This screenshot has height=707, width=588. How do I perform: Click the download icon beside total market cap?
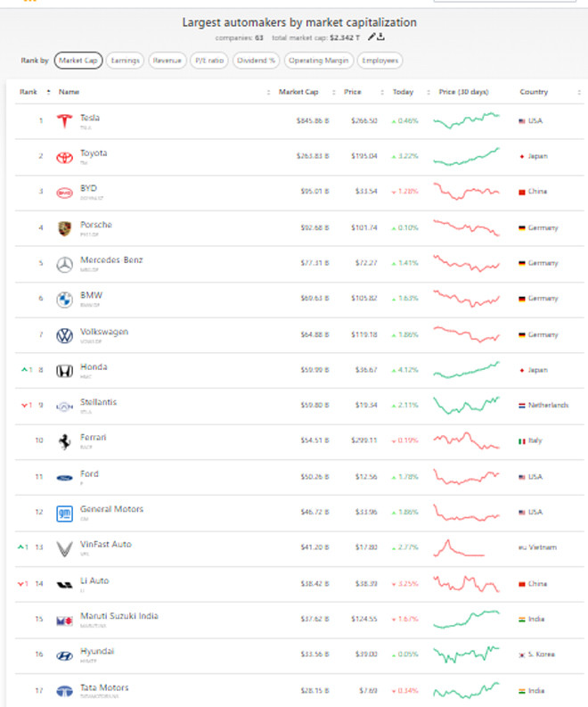pyautogui.click(x=380, y=37)
